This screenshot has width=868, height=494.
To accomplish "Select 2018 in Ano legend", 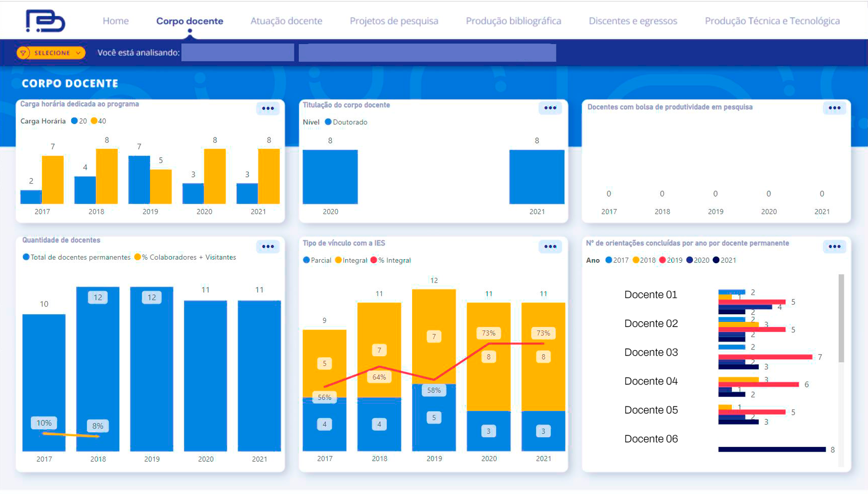I will pyautogui.click(x=644, y=260).
